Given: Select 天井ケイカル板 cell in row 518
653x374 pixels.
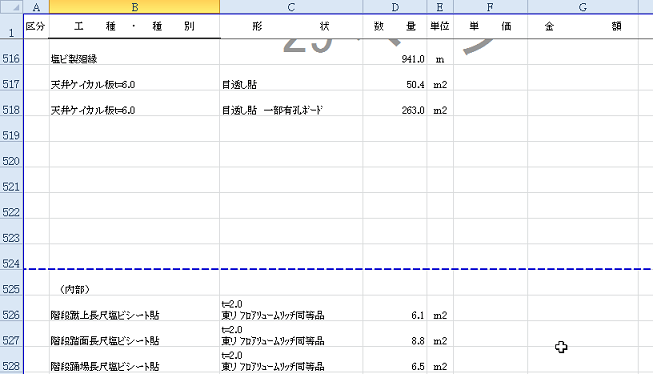Looking at the screenshot, I should (135, 103).
